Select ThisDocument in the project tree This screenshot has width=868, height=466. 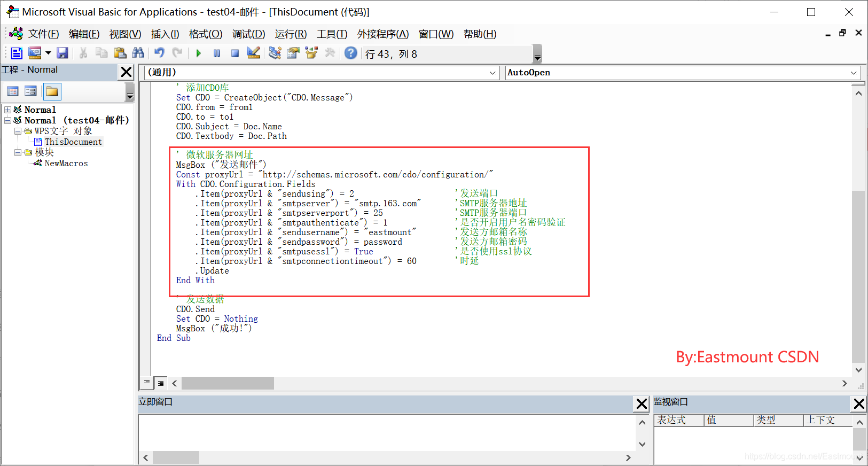[x=73, y=142]
